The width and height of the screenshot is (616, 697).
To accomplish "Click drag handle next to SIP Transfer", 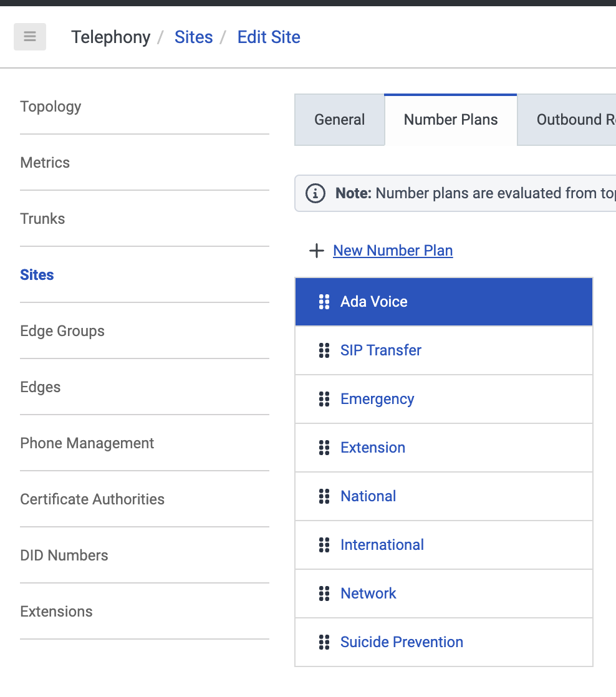I will point(324,350).
